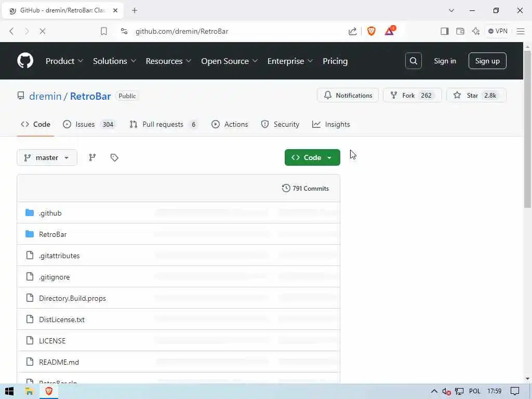Open the Windows notification center
The image size is (532, 399).
click(515, 391)
